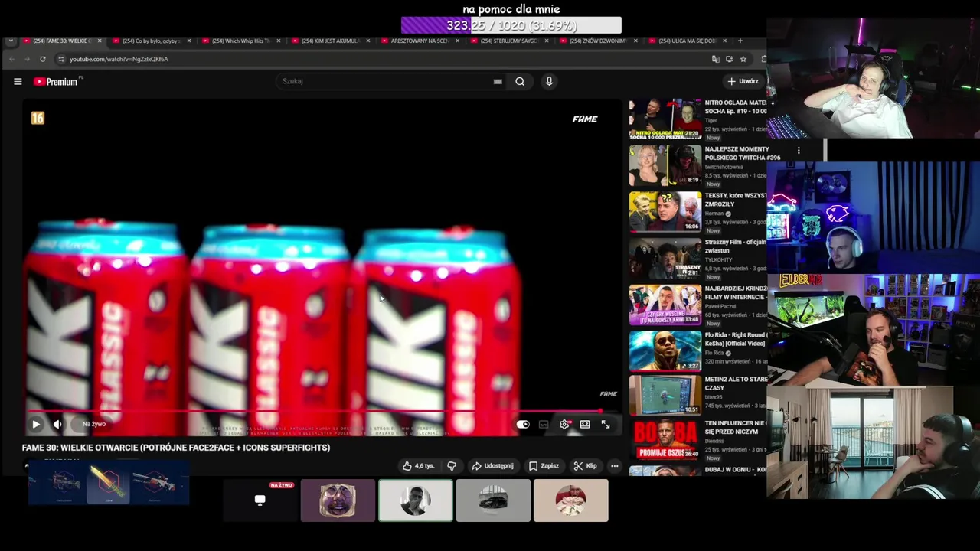Like the video (4,6 tys.)
Viewport: 980px width, 551px height.
click(419, 465)
